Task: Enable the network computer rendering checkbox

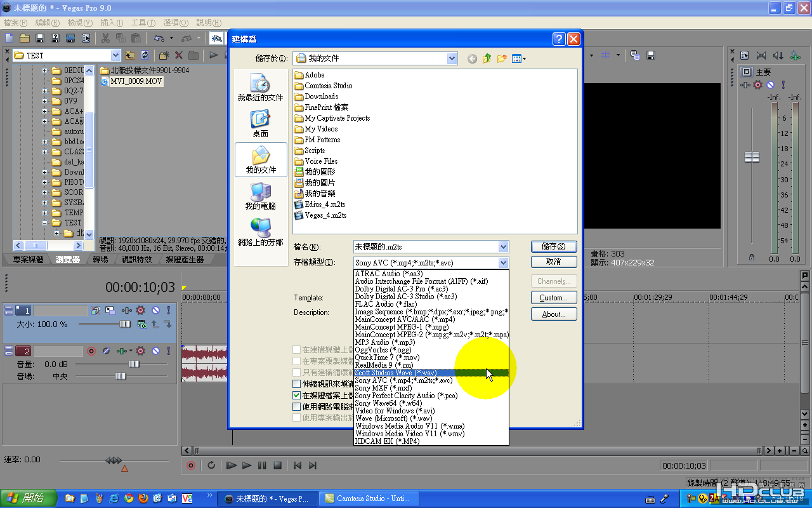Action: point(296,406)
